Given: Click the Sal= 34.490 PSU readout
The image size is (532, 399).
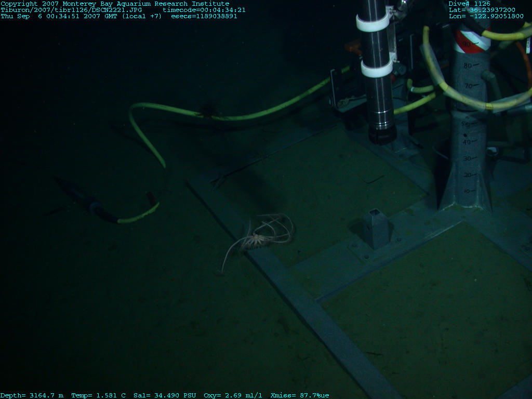Looking at the screenshot, I should pyautogui.click(x=165, y=395).
